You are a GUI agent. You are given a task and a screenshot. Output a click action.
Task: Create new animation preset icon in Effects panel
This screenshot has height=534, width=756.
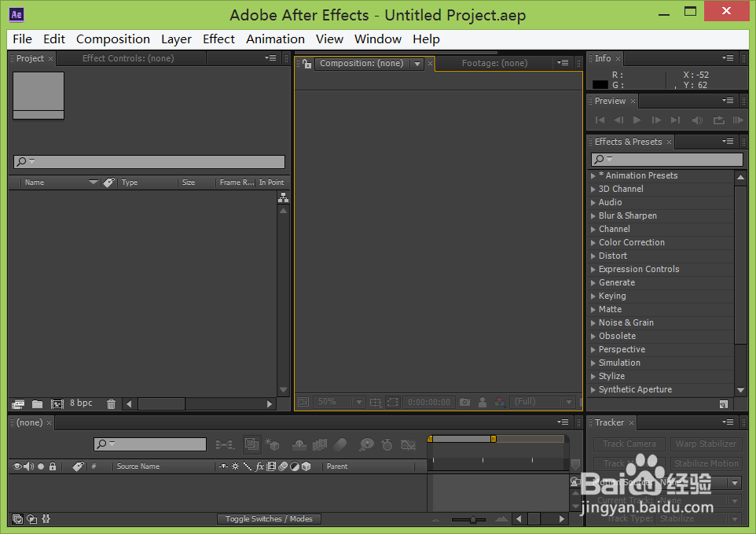[723, 404]
